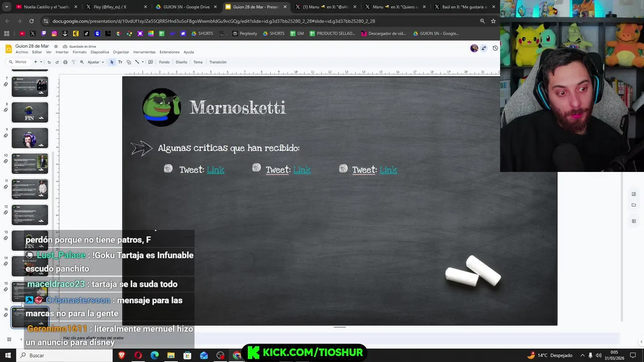Image resolution: width=644 pixels, height=362 pixels.
Task: Expand the Line tool dropdown arrow
Action: click(x=142, y=62)
